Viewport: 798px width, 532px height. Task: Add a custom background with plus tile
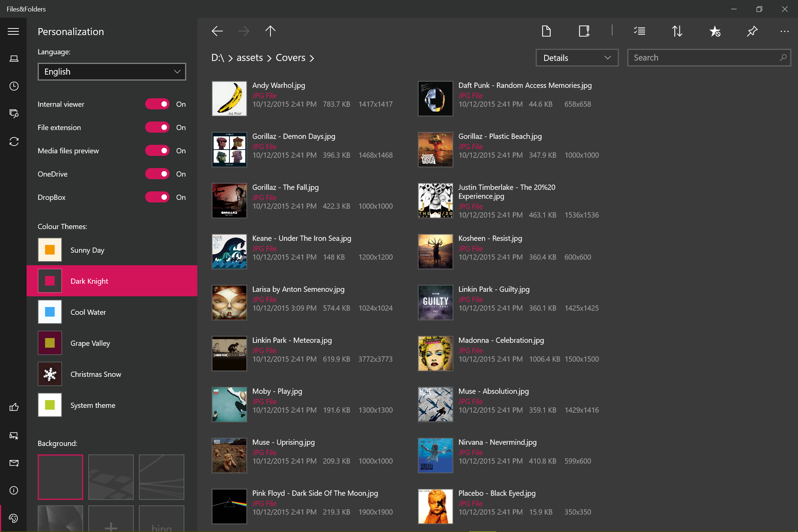[x=111, y=519]
